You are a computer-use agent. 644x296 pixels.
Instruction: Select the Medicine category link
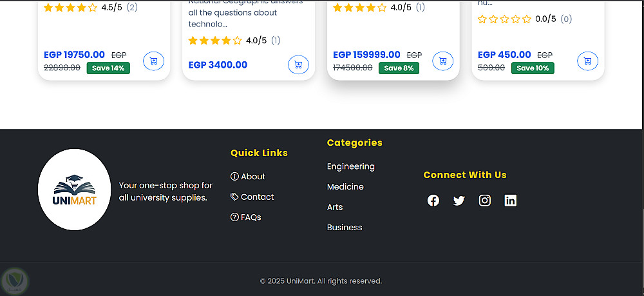pos(345,187)
